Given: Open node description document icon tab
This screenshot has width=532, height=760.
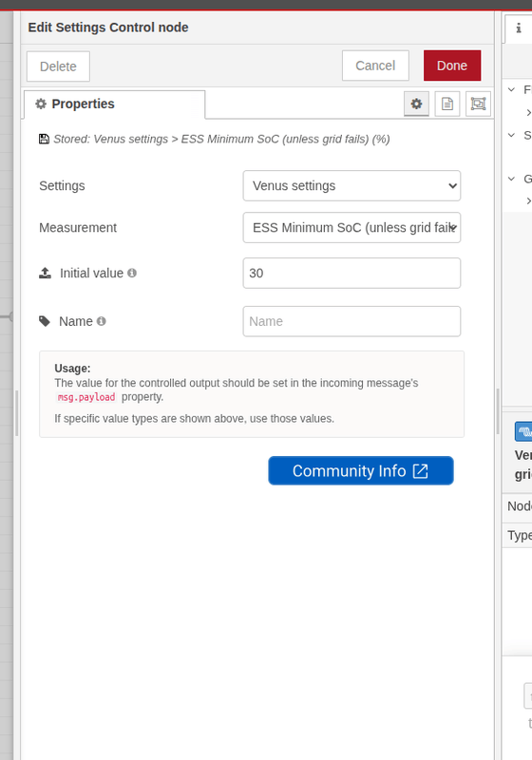Looking at the screenshot, I should point(447,104).
